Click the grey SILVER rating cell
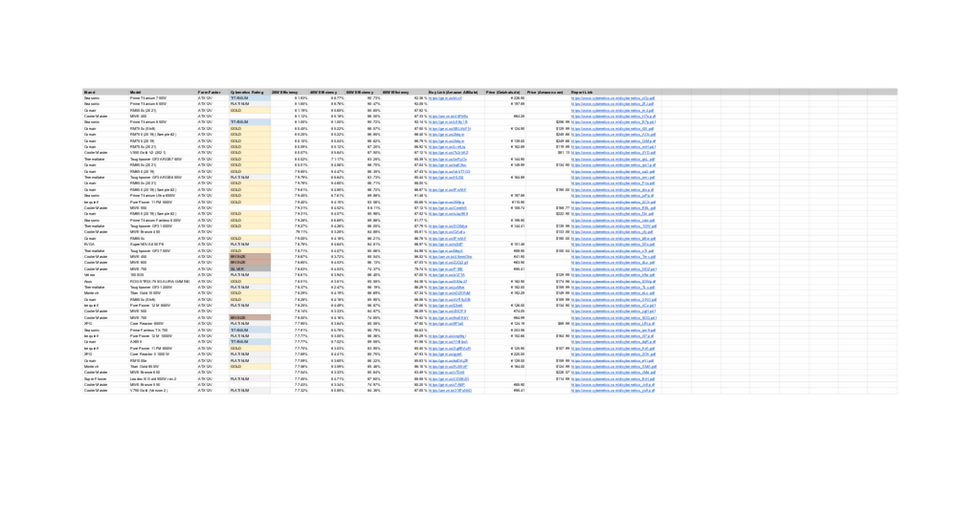The image size is (980, 514). tap(250, 268)
